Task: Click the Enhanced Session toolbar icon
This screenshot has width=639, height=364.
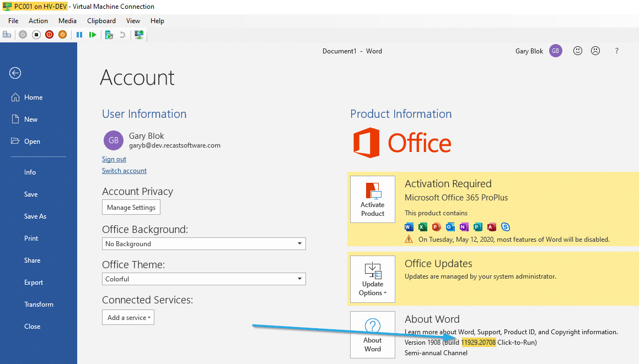Action: coord(139,35)
